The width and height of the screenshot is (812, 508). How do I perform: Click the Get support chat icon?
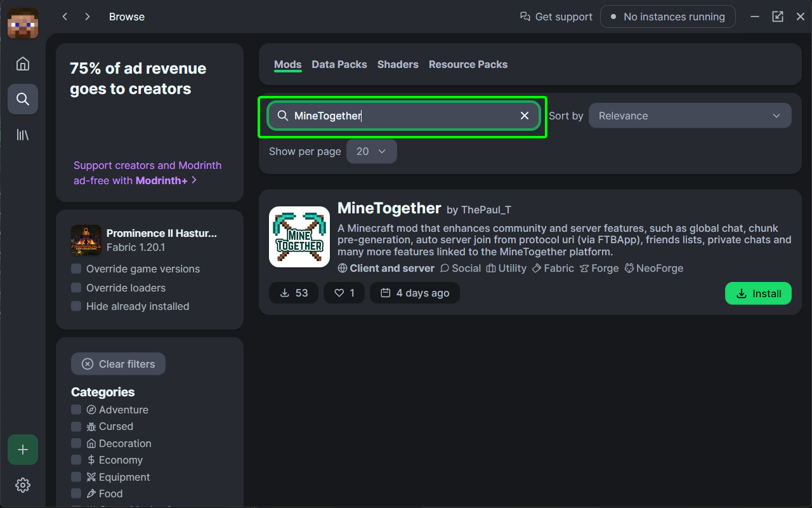(x=525, y=17)
